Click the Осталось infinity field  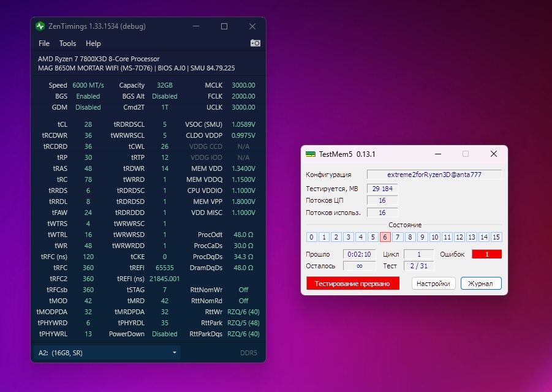point(359,266)
